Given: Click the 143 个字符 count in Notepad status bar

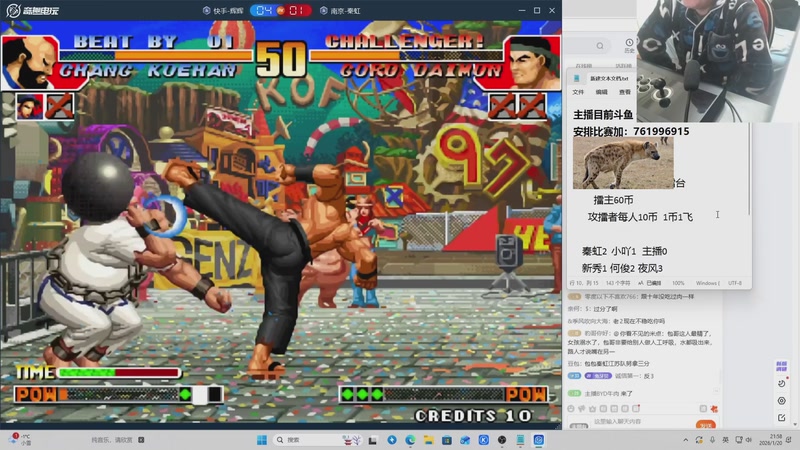Looking at the screenshot, I should pyautogui.click(x=617, y=283).
